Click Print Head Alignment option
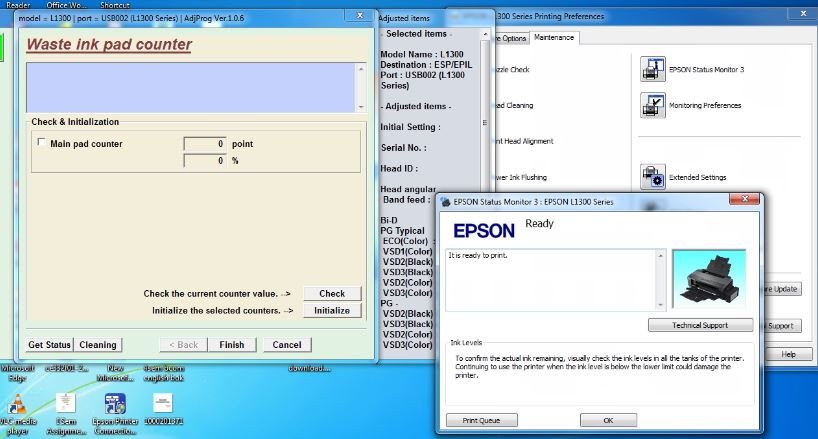The width and height of the screenshot is (818, 439). click(523, 141)
